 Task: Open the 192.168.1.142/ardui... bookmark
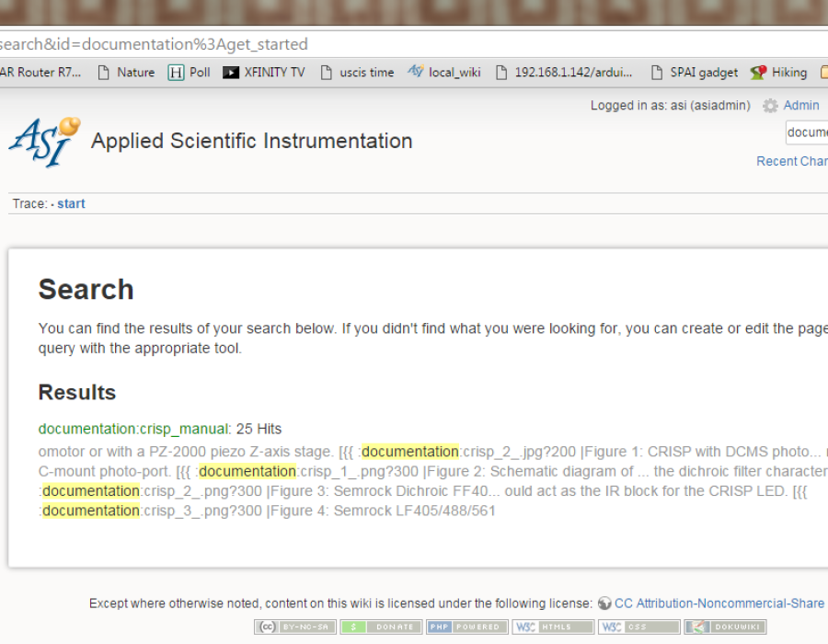click(563, 73)
